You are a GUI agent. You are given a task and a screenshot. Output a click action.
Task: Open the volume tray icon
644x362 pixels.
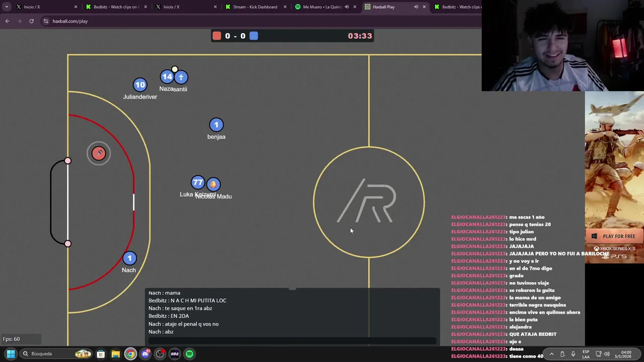point(607,354)
